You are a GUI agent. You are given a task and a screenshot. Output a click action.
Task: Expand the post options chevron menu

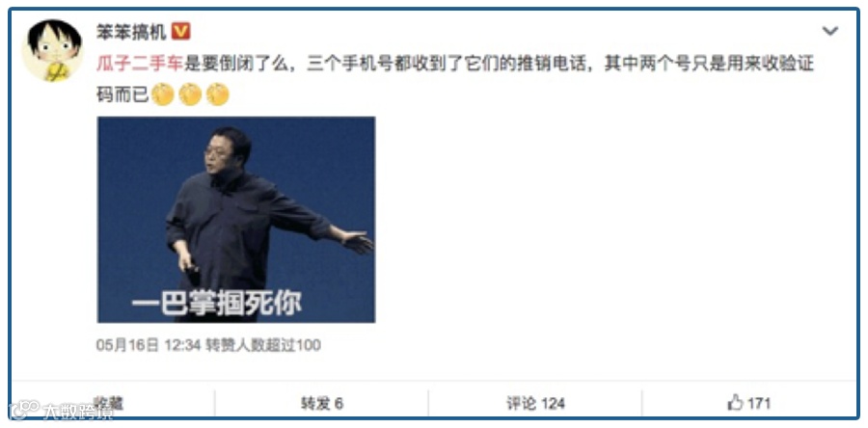pos(829,32)
